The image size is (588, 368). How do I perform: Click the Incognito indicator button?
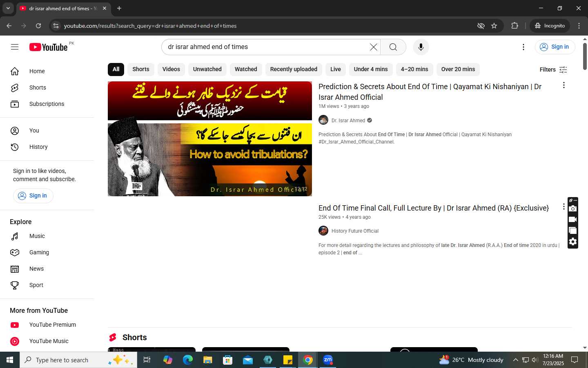point(550,26)
